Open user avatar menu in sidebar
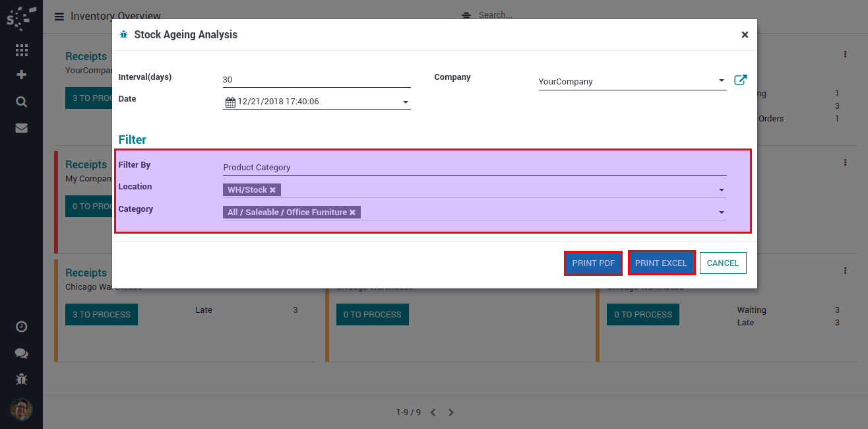868x429 pixels. pyautogui.click(x=21, y=409)
